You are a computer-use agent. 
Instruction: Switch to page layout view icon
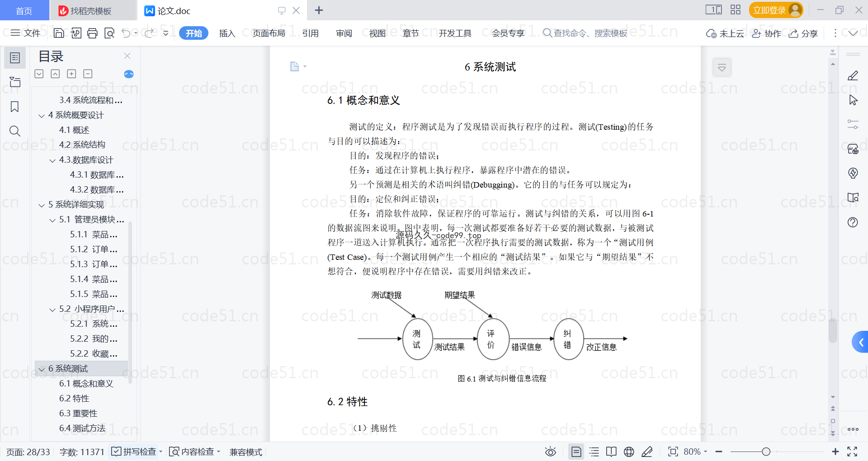point(576,452)
